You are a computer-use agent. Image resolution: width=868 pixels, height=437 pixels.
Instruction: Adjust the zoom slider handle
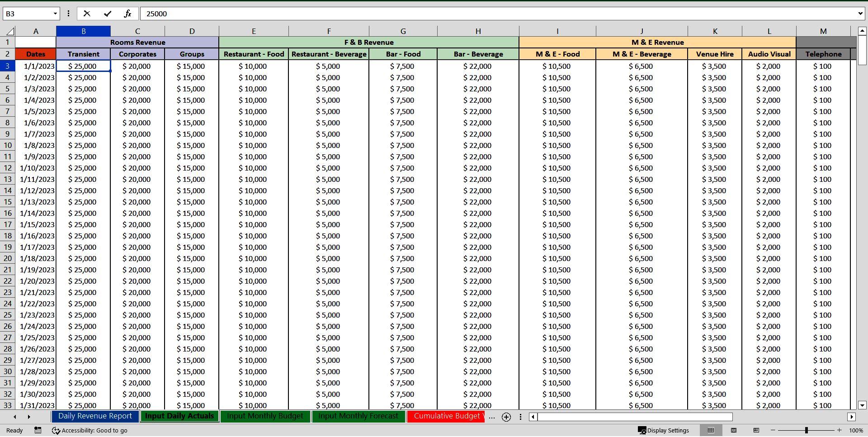[806, 430]
